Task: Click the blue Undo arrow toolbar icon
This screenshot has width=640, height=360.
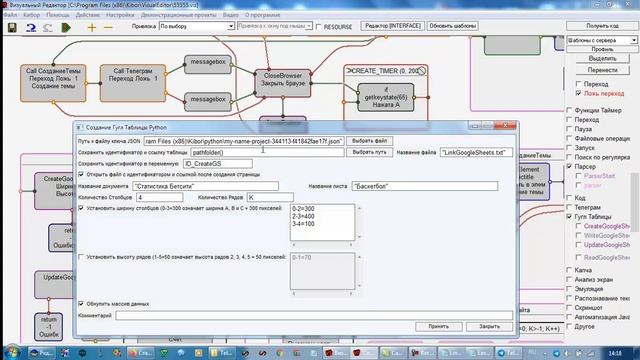Action: tap(31, 27)
